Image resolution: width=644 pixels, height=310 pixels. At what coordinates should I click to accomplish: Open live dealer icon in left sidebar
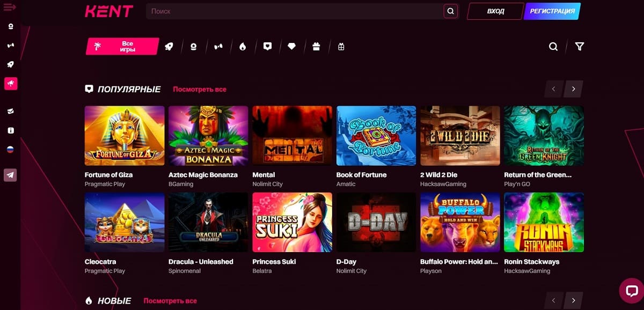pos(11,26)
